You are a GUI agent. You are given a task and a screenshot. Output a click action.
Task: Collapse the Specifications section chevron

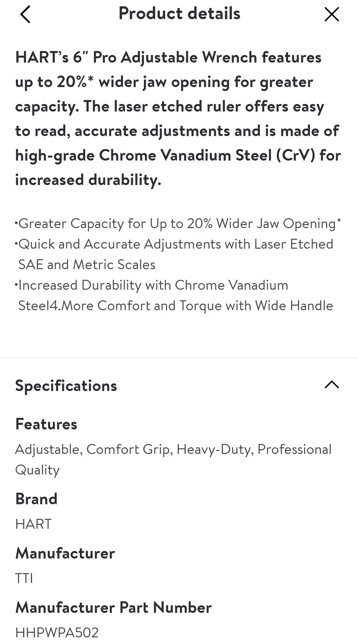[331, 385]
